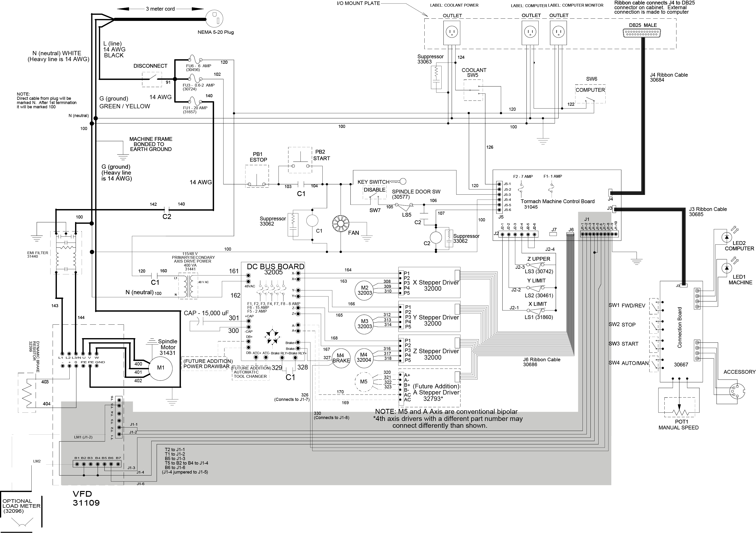Image resolution: width=756 pixels, height=533 pixels.
Task: Click the F2 - 7 AMP fuse label
Action: click(523, 176)
